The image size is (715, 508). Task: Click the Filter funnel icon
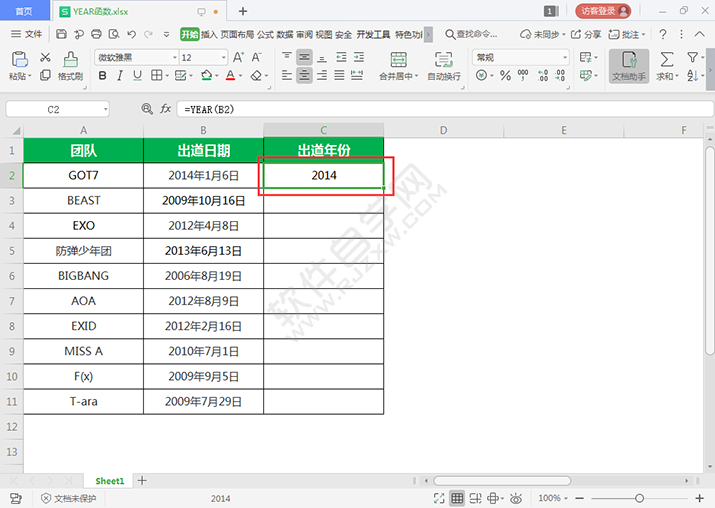[692, 57]
